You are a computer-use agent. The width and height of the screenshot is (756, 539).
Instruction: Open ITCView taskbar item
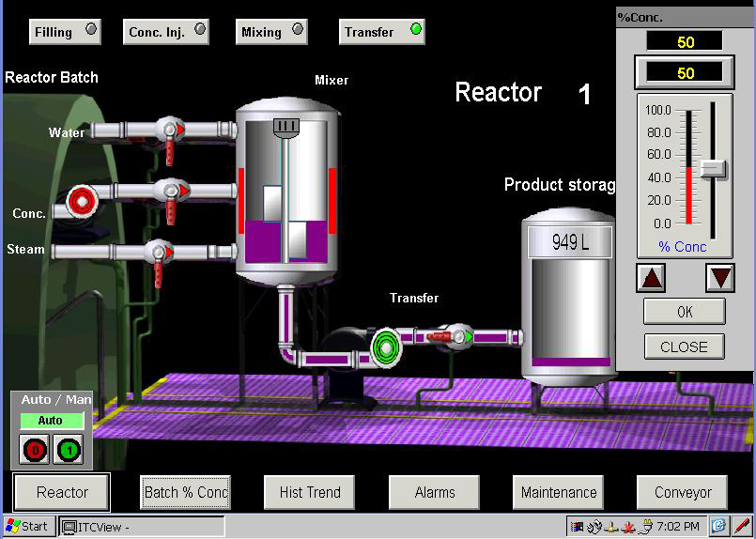click(142, 527)
